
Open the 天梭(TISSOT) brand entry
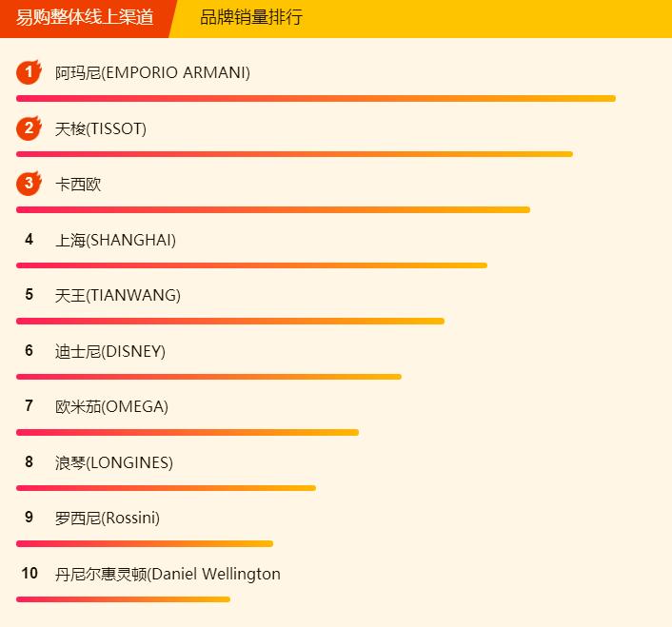pos(101,129)
